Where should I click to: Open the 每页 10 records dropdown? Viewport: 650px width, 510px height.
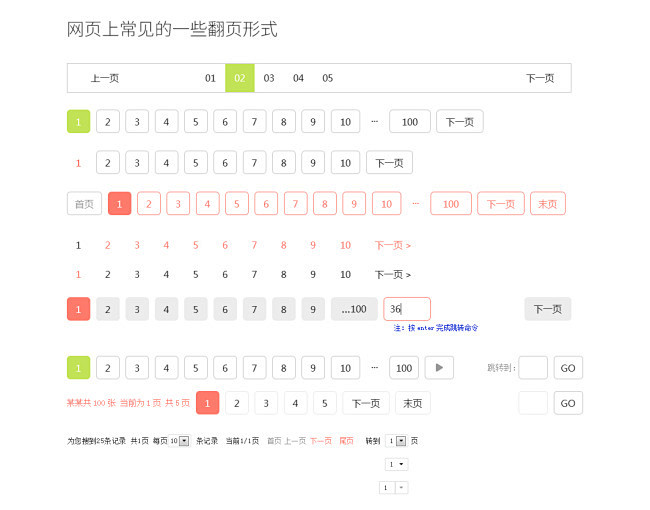click(x=179, y=441)
